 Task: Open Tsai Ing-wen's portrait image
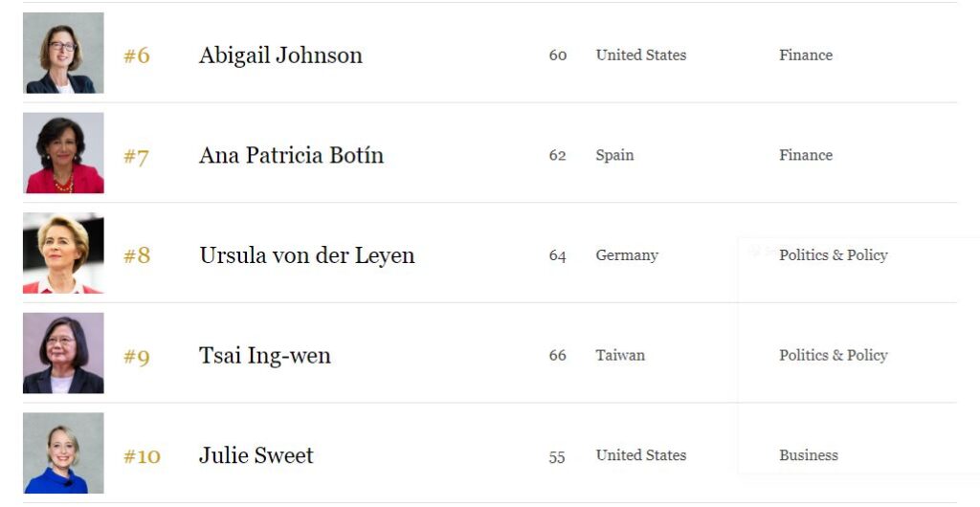[63, 353]
